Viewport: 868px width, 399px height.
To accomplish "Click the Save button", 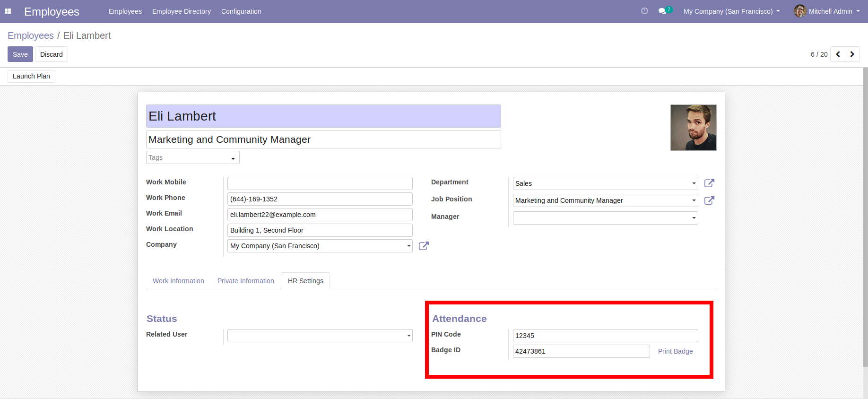I will (20, 54).
